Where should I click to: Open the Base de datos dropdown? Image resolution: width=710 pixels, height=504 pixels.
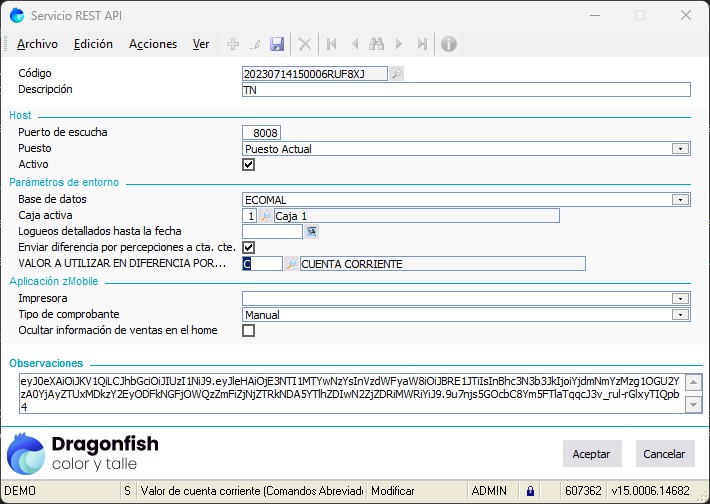(680, 199)
